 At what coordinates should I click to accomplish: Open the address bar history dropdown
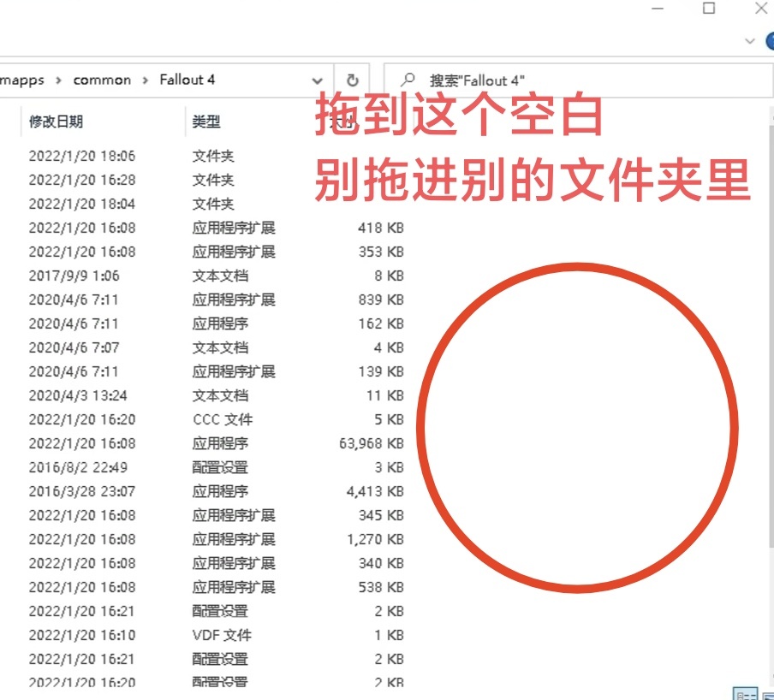[x=318, y=80]
